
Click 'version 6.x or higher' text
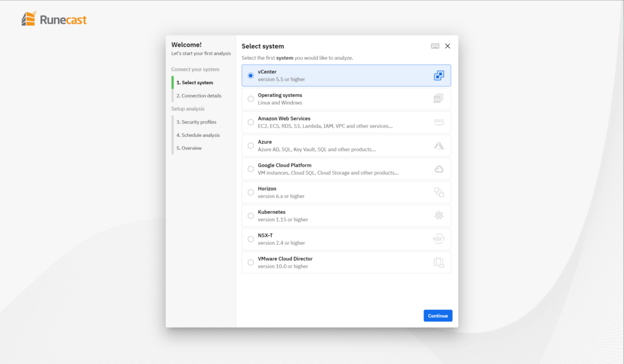coord(281,197)
